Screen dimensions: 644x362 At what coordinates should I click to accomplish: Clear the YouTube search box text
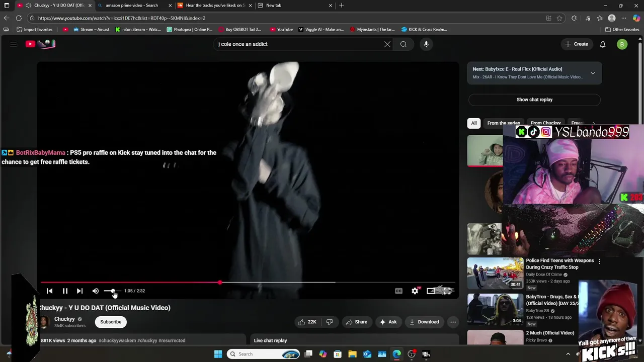point(387,44)
